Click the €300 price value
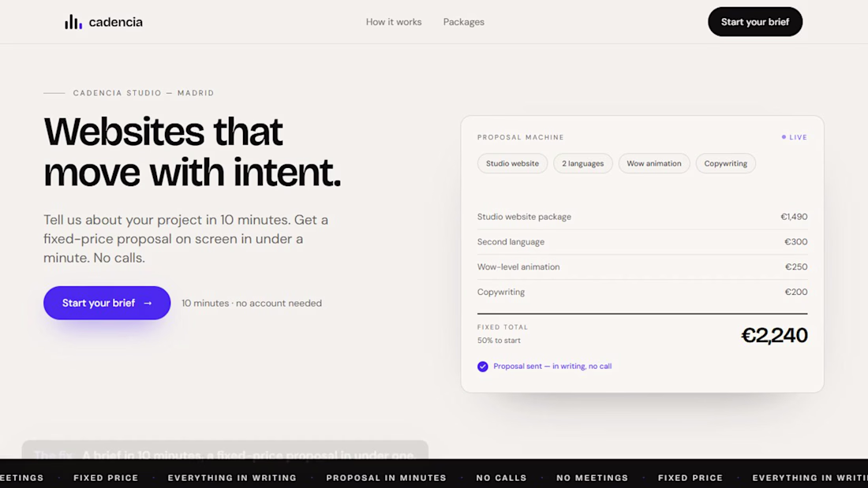The image size is (868, 488). 796,242
